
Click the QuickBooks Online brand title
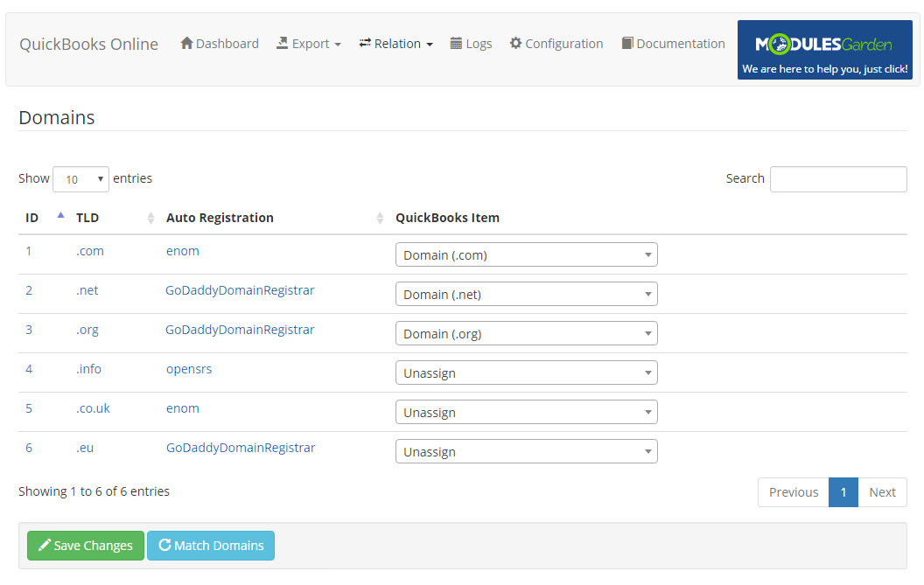(x=88, y=45)
